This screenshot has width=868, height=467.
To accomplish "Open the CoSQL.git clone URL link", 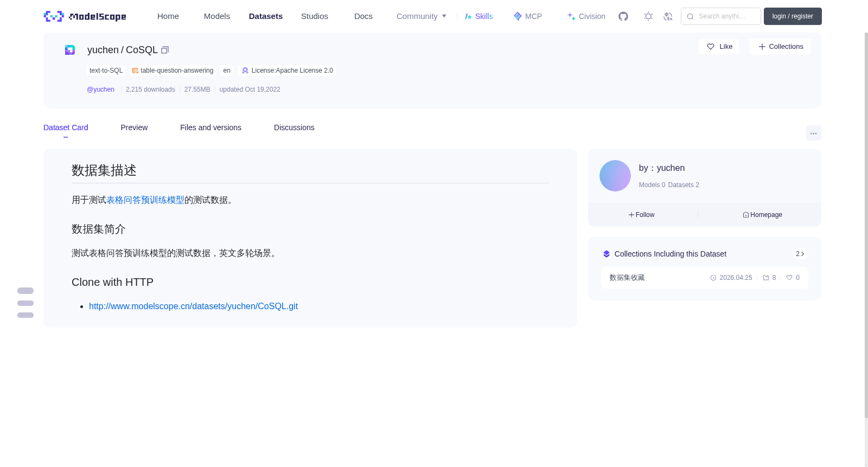I will click(x=193, y=306).
